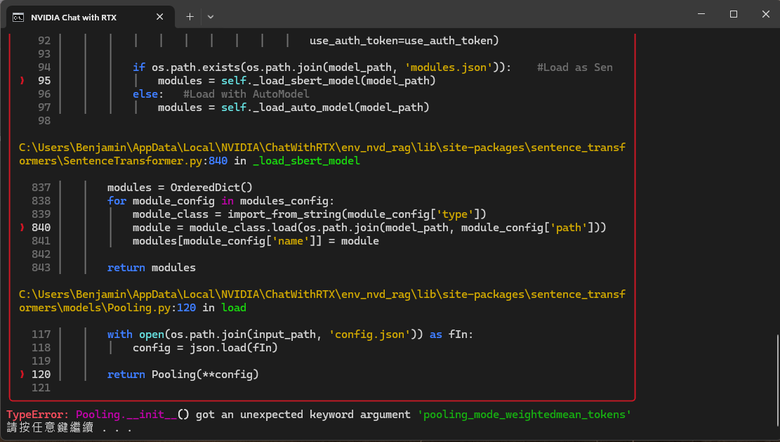
Task: Maximize the terminal window
Action: (734, 14)
